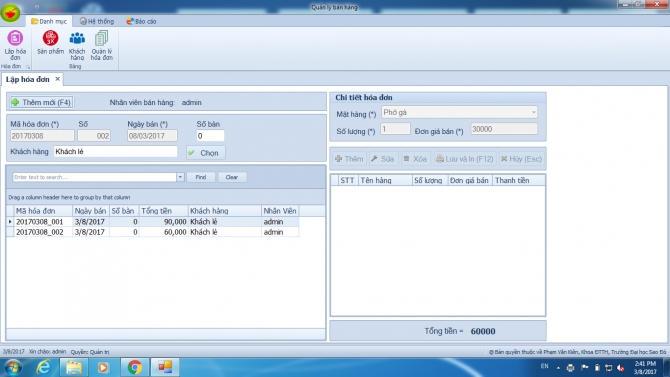
Task: Click the Mã hóa đơn field
Action: pyautogui.click(x=42, y=136)
